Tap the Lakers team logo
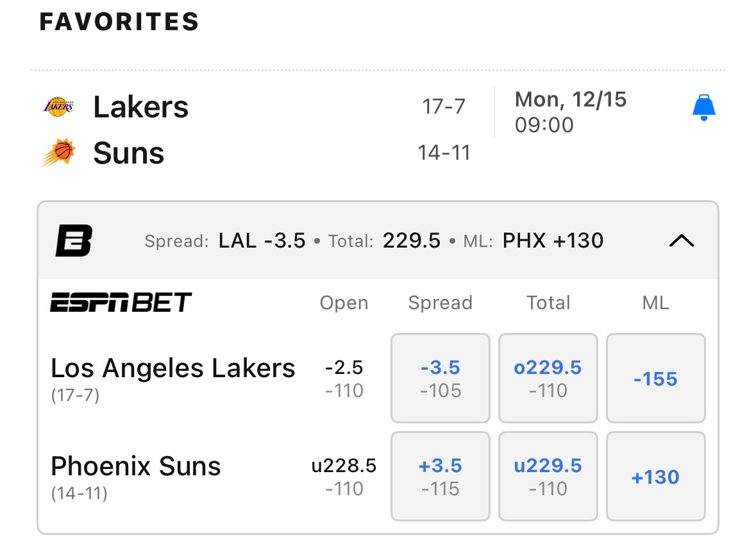Image resolution: width=756 pixels, height=560 pixels. click(x=58, y=106)
